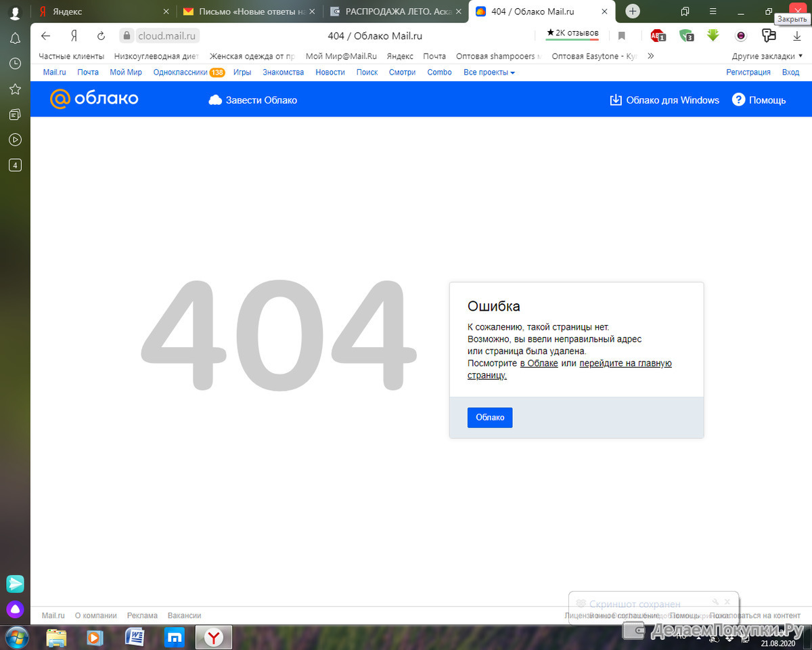
Task: Open Maxthon browser taskbar icon
Action: (174, 637)
